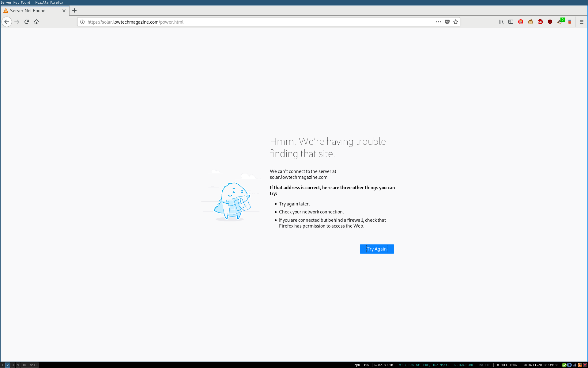Toggle the sidebar view
Image resolution: width=588 pixels, height=368 pixels.
(511, 22)
